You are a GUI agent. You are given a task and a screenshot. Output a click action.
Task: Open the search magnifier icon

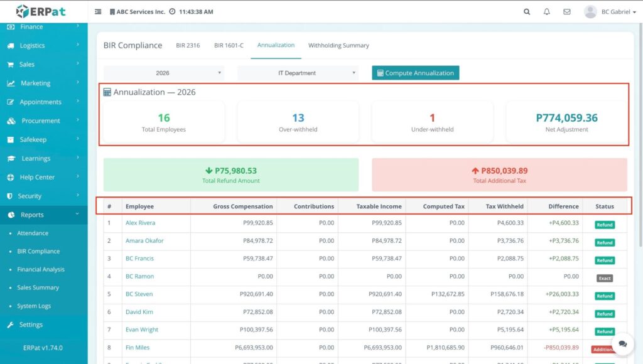click(527, 12)
